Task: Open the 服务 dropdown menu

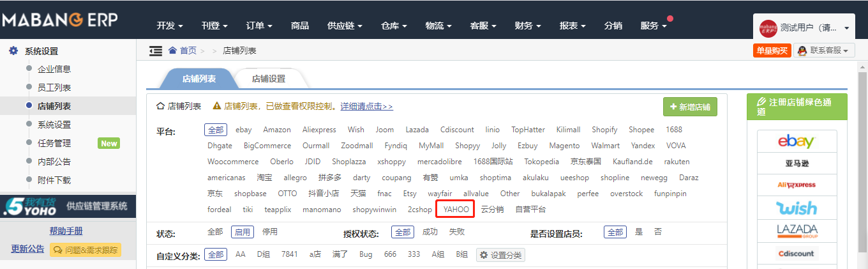Action: coord(654,26)
